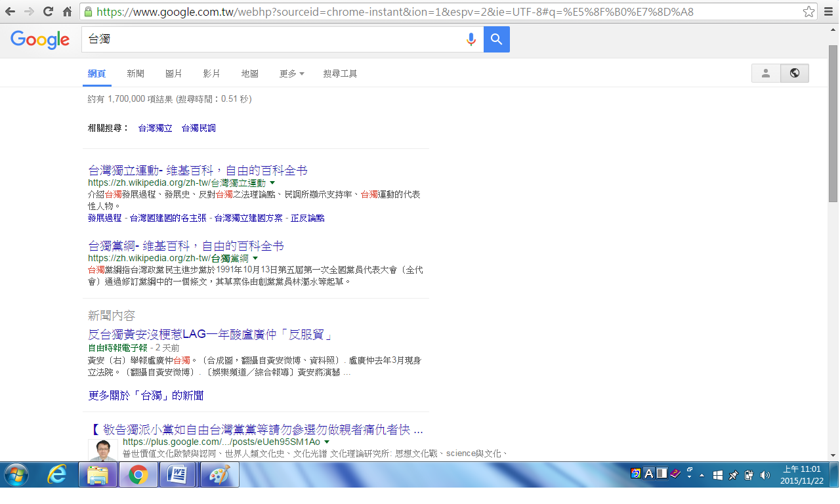This screenshot has width=840, height=504.
Task: Click the browser address bar URL
Action: pyautogui.click(x=395, y=12)
